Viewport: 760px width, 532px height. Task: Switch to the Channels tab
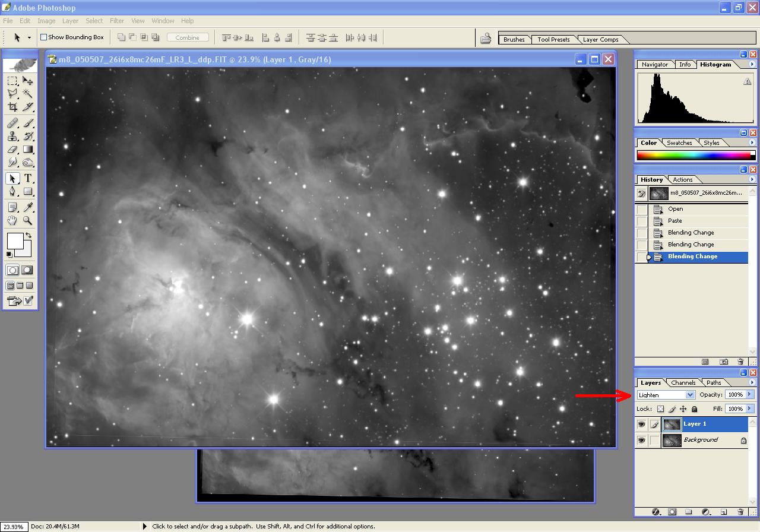tap(683, 382)
